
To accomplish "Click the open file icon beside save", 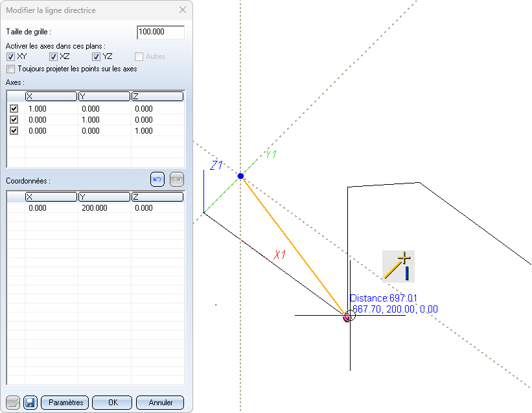I will (14, 403).
